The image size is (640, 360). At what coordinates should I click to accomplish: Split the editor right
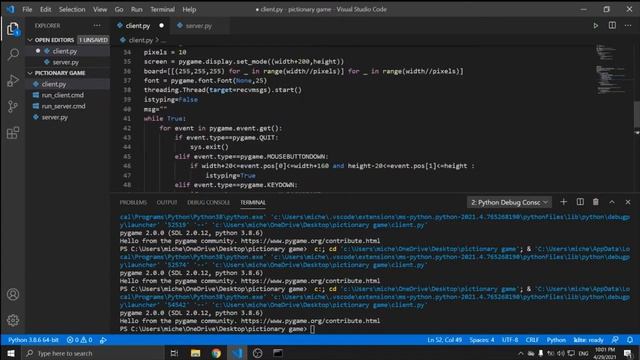tap(612, 25)
